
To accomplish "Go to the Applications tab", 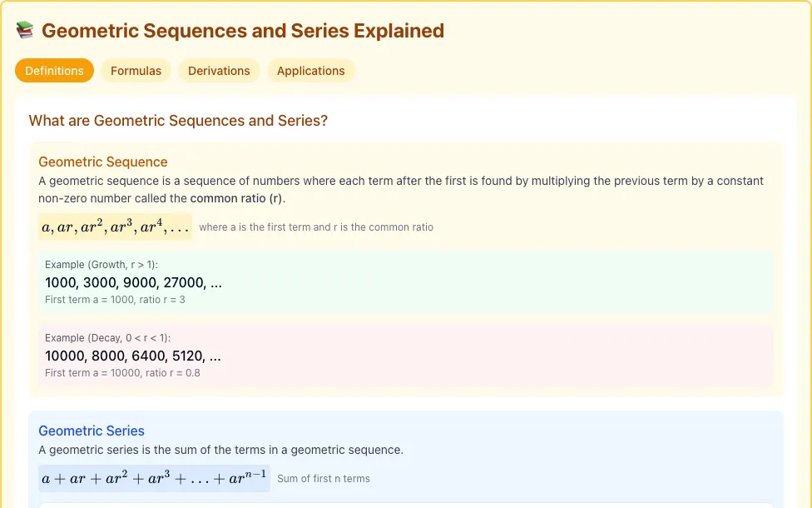I will pos(310,71).
